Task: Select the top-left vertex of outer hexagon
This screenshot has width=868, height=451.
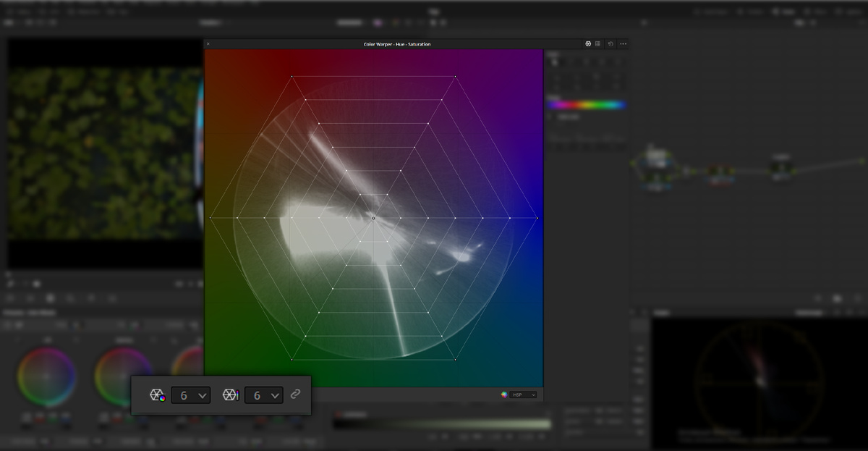Action: [x=292, y=76]
